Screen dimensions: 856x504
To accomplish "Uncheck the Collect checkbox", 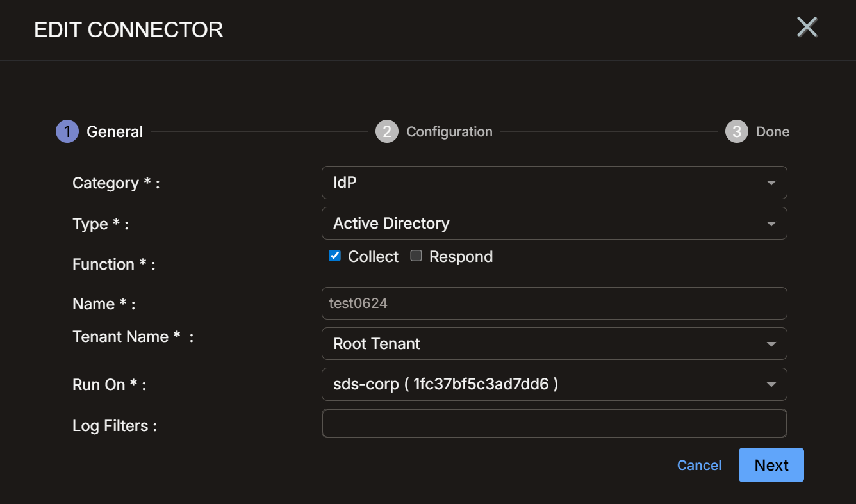I will pos(334,256).
